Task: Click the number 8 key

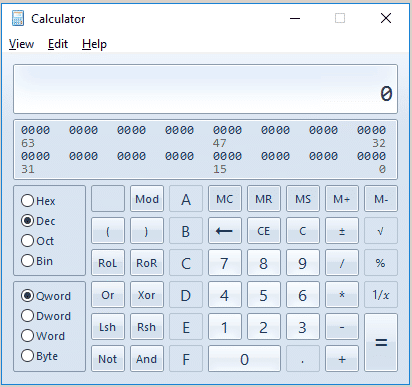Action: coord(264,263)
